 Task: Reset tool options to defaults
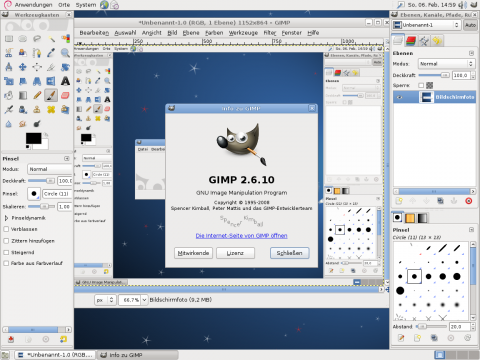tap(63, 339)
